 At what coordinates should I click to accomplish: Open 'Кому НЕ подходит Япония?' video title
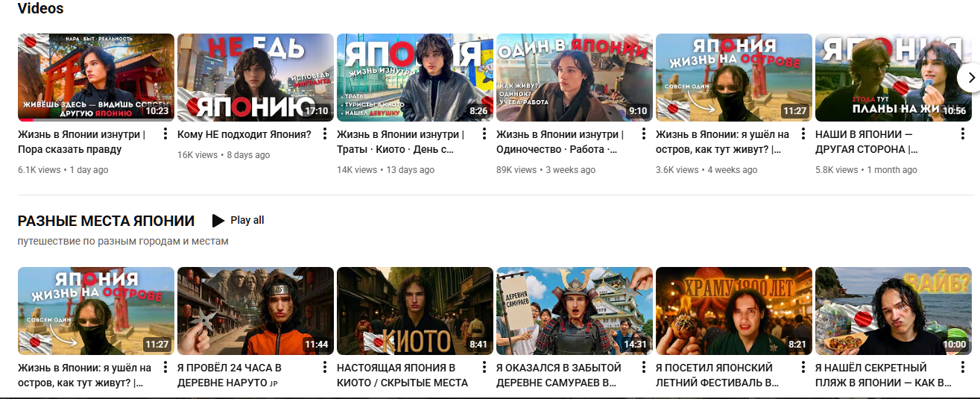coord(244,134)
